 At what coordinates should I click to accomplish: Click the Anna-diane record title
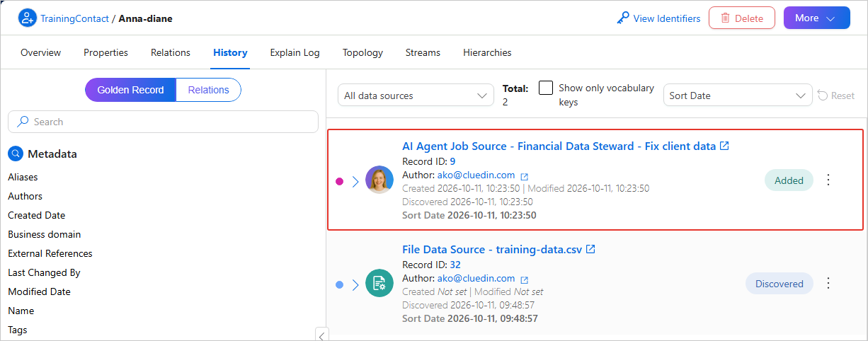coord(145,18)
